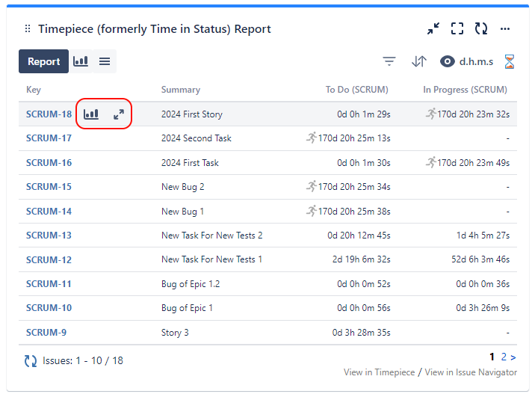Click the drag handle beside the gadget title

point(28,29)
